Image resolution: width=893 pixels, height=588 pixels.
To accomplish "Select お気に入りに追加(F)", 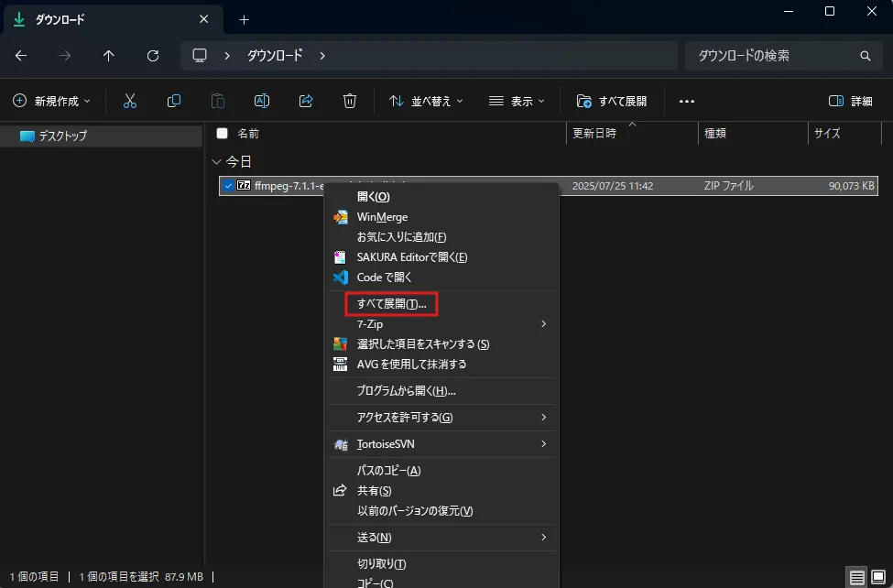I will 441,237.
